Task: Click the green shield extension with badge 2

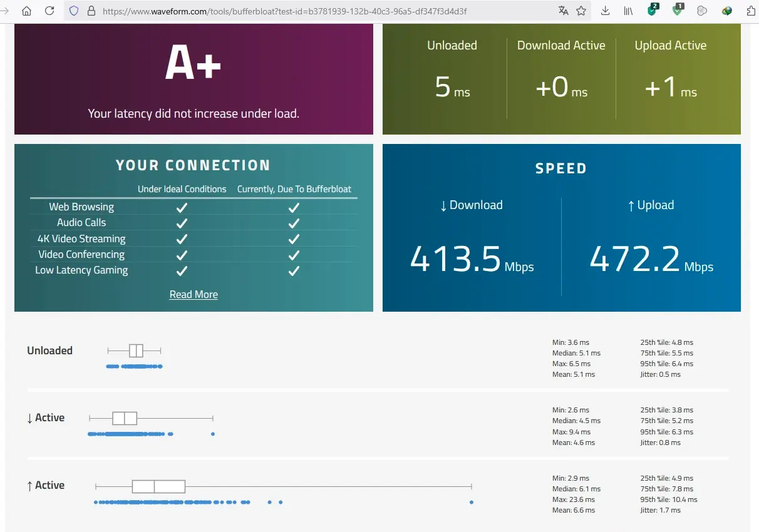Action: 653,10
